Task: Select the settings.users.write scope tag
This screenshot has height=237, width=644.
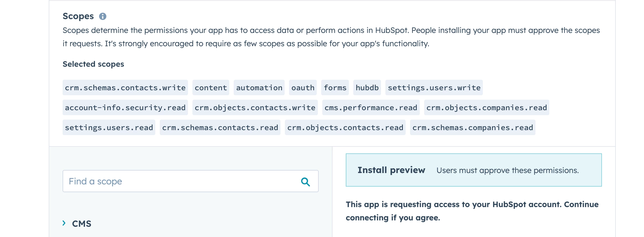Action: tap(434, 88)
